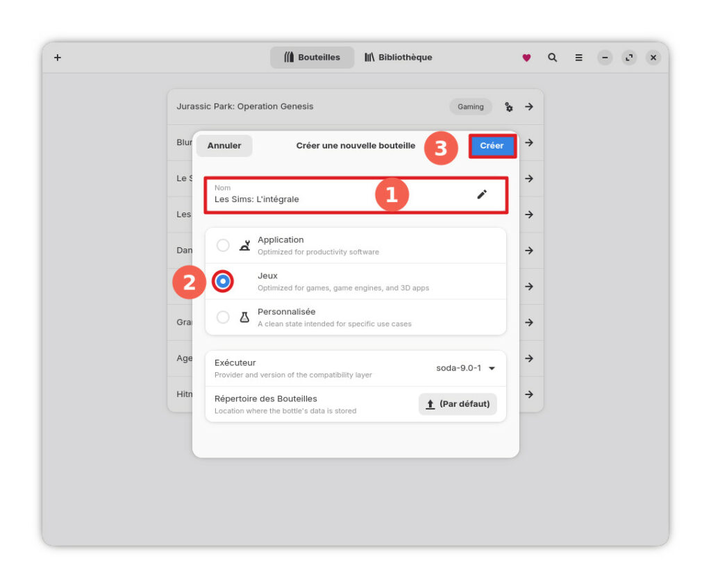Switch to the Bibliothèque tab
The width and height of the screenshot is (711, 588).
398,58
